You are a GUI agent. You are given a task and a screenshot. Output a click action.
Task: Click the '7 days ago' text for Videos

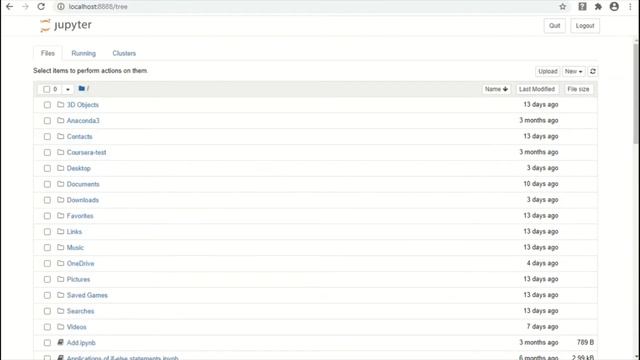click(542, 327)
